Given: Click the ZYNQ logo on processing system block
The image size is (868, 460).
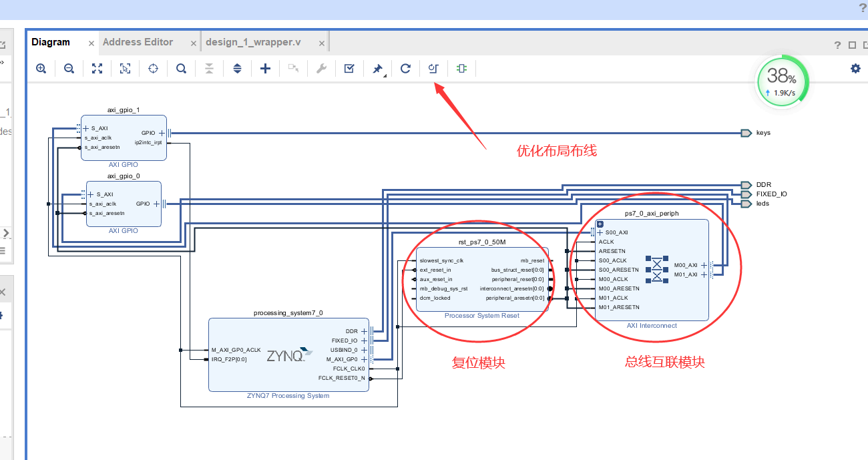Looking at the screenshot, I should [x=290, y=355].
